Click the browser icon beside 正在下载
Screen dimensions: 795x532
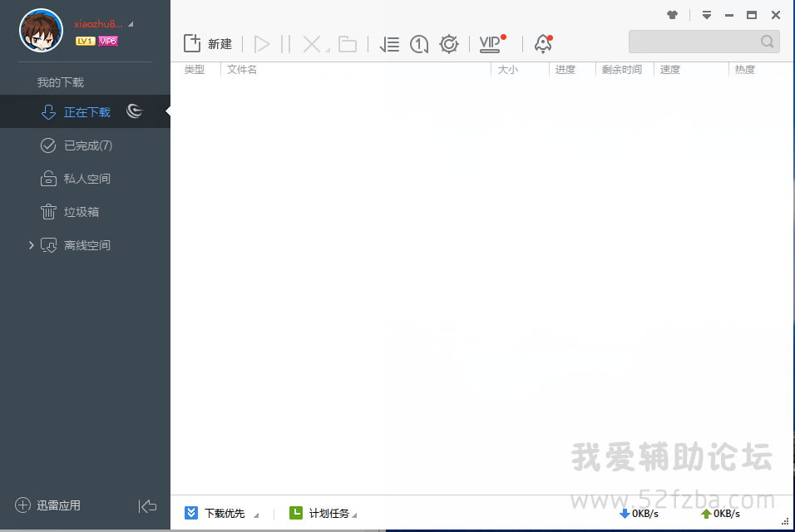pos(135,111)
